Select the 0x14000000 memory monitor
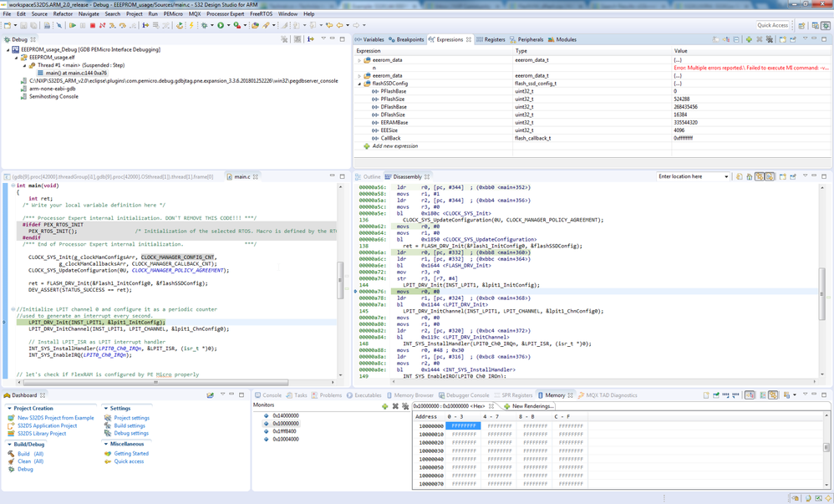This screenshot has width=834, height=504. pos(285,415)
